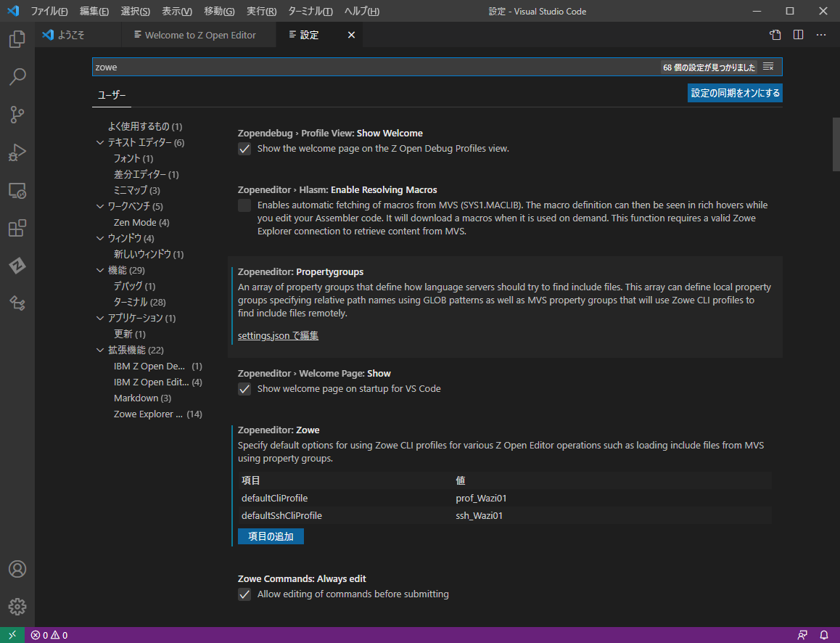This screenshot has height=643, width=840.
Task: Click 項目の追加 button
Action: (x=271, y=536)
